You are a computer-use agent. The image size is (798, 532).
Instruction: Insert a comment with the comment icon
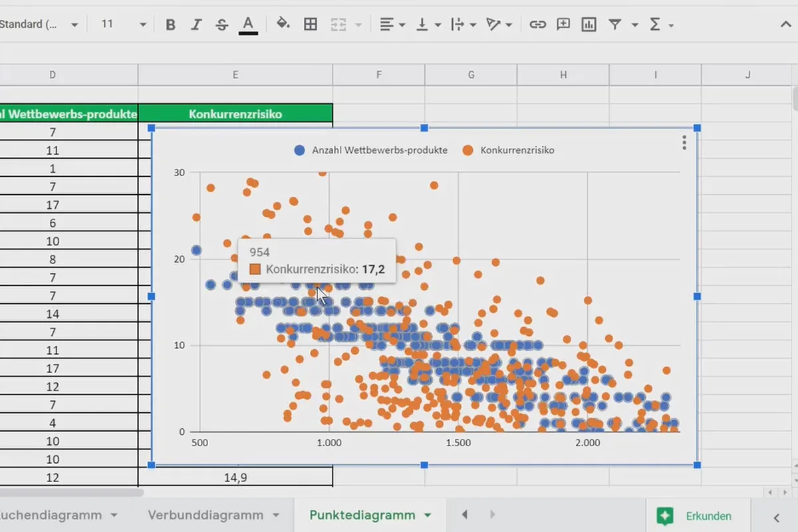563,25
